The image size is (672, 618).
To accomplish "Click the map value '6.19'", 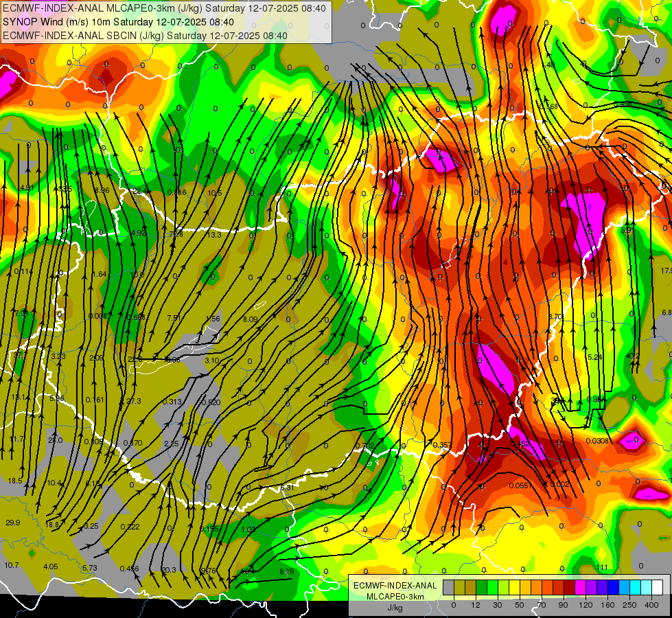I will click(287, 571).
